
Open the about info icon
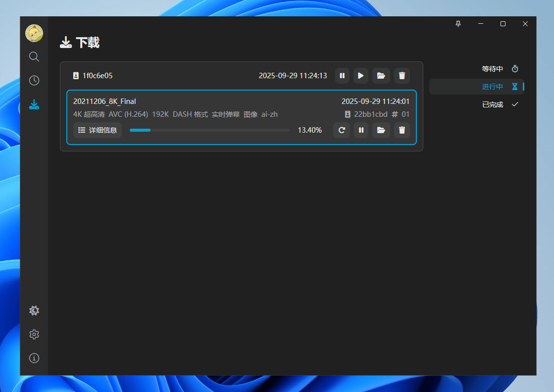click(34, 358)
